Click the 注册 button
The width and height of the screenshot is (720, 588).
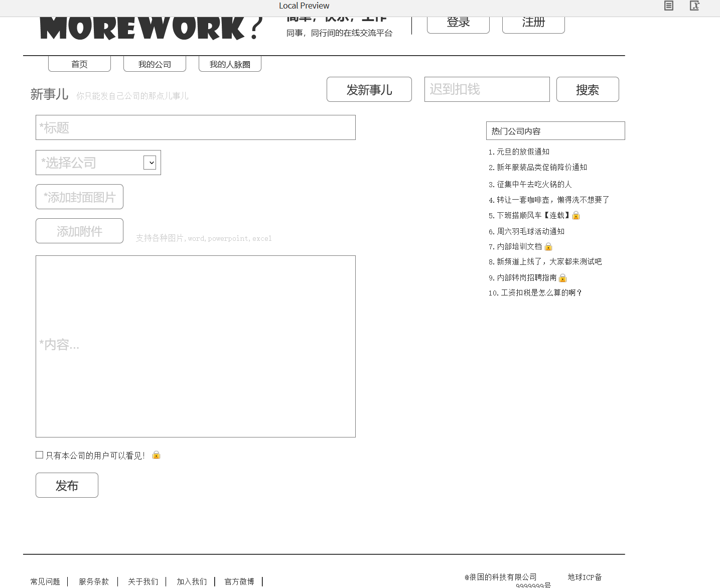click(533, 24)
